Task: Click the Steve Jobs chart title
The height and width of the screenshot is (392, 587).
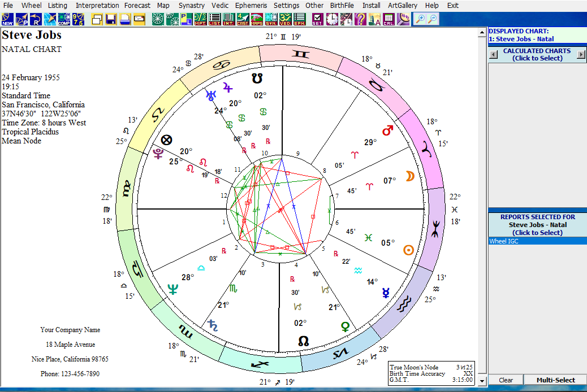Action: (32, 35)
